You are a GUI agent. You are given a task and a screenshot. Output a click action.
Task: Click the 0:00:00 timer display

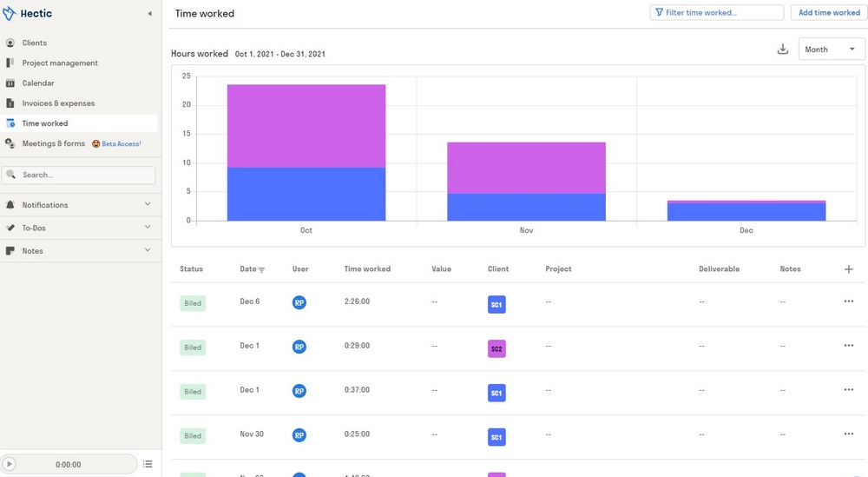[68, 465]
